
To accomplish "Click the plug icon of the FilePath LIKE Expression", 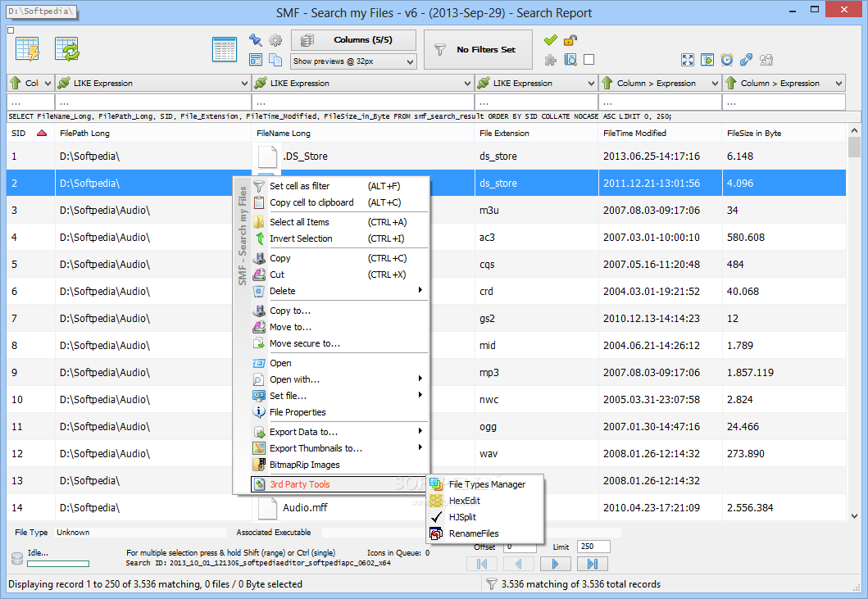I will point(64,83).
